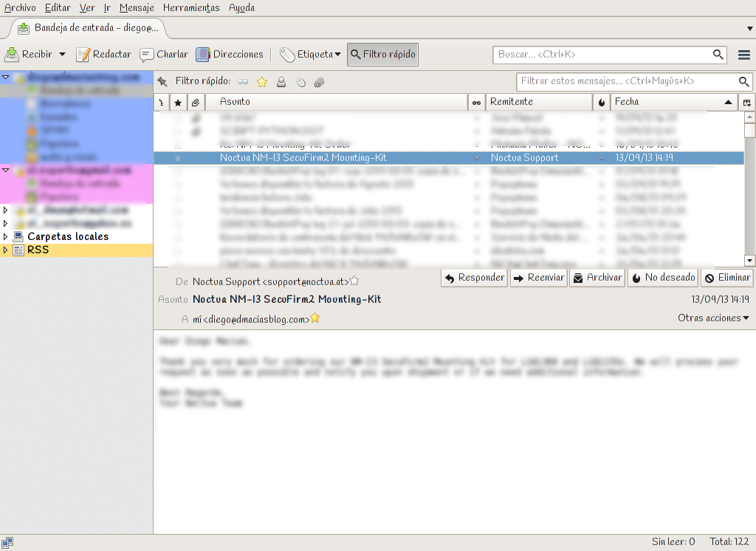
Task: Open the Ir menu
Action: [x=107, y=7]
